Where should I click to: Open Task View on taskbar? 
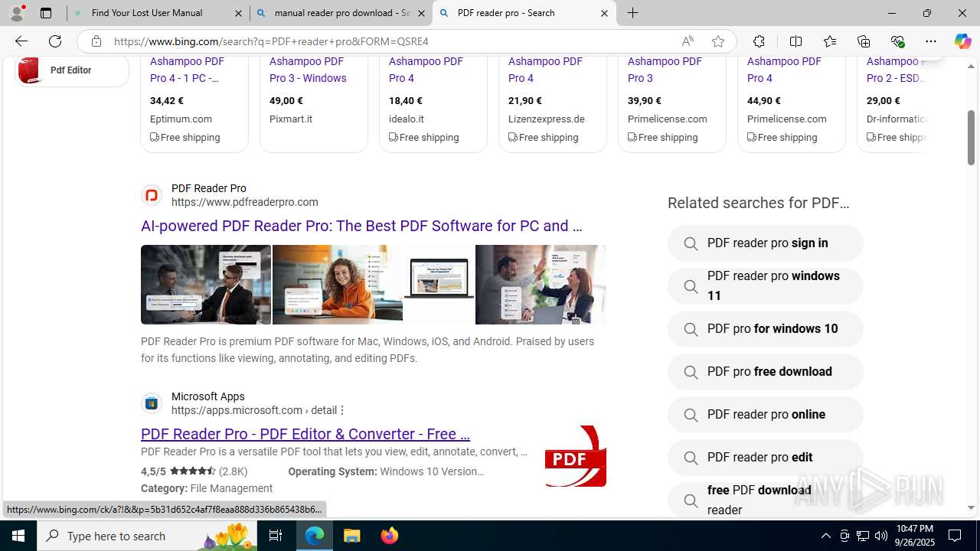[276, 536]
